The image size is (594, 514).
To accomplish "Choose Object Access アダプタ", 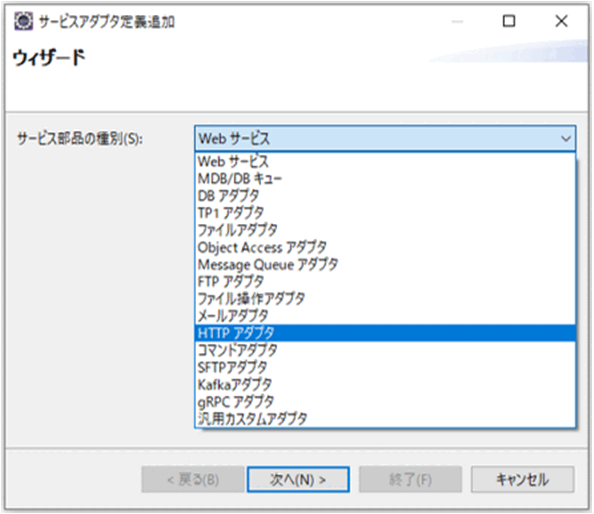I will coord(385,247).
